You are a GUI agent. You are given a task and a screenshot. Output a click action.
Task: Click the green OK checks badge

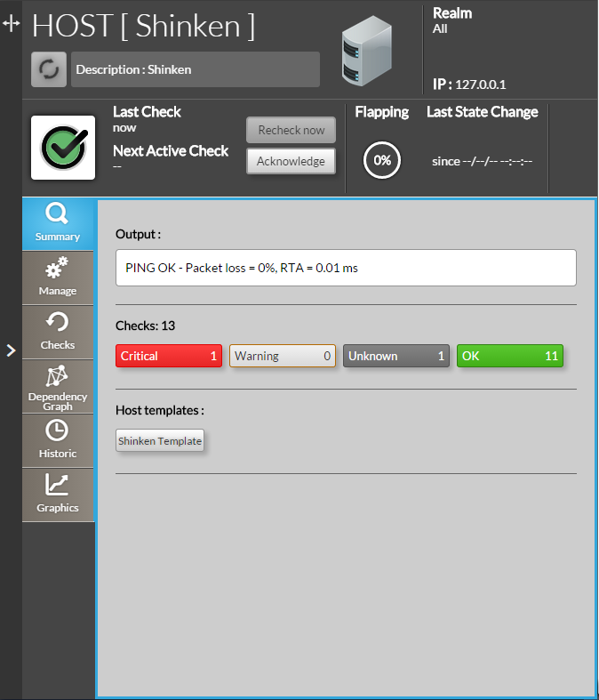point(510,356)
